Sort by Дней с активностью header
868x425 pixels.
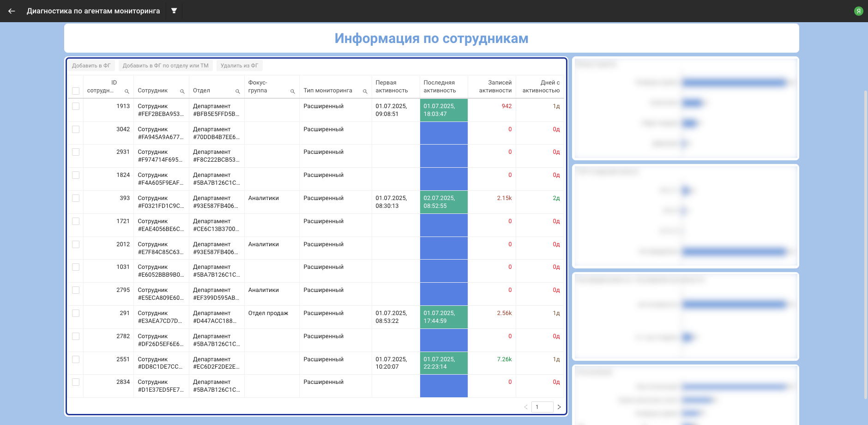pyautogui.click(x=541, y=86)
